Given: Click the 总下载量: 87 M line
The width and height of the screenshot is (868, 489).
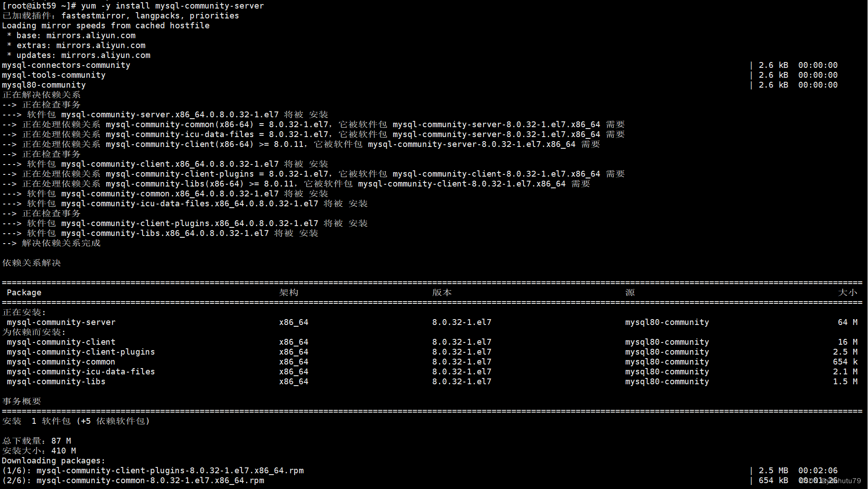Looking at the screenshot, I should 36,441.
